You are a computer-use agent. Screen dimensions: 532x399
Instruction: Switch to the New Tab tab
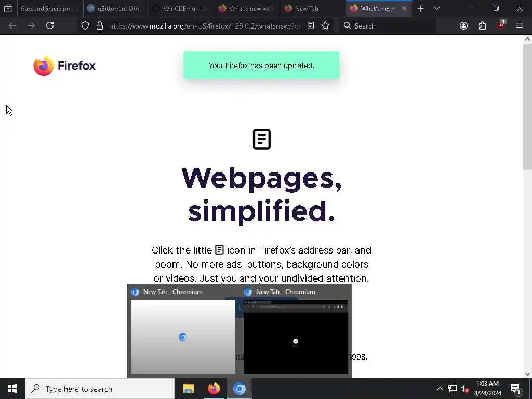(313, 8)
